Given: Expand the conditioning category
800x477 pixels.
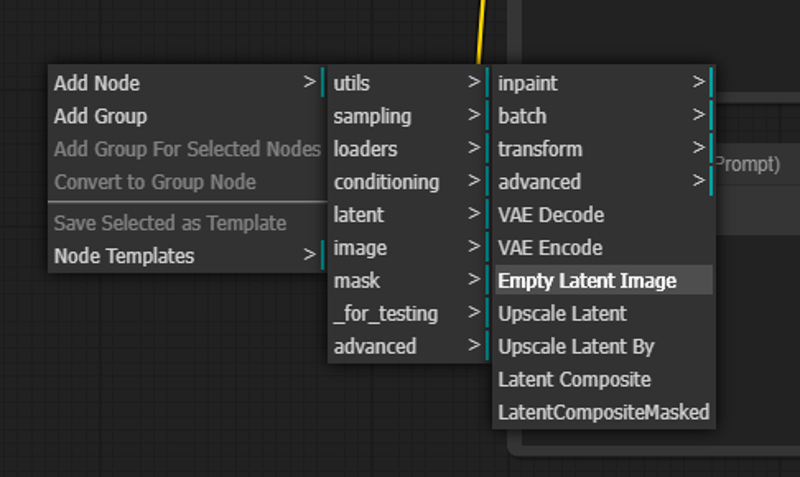Looking at the screenshot, I should click(409, 182).
